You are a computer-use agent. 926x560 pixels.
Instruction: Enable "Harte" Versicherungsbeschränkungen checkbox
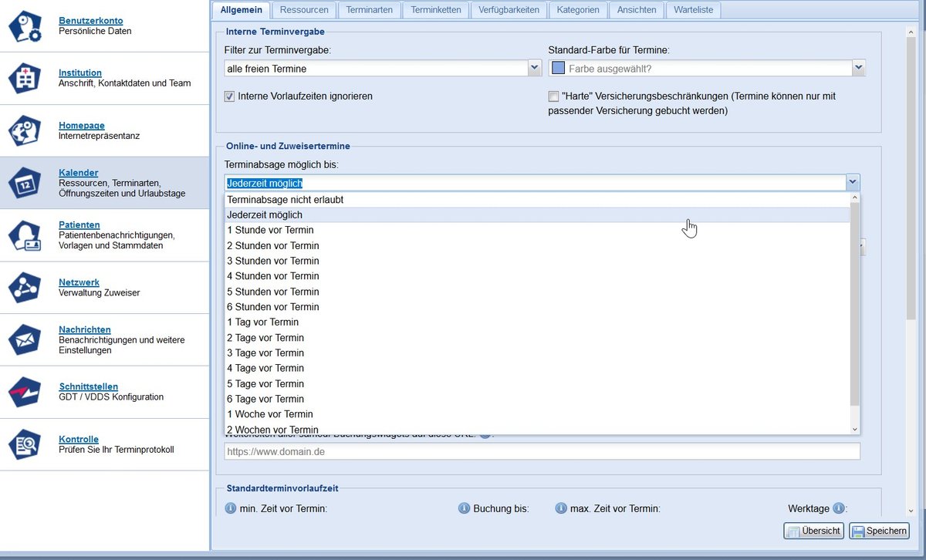(553, 96)
